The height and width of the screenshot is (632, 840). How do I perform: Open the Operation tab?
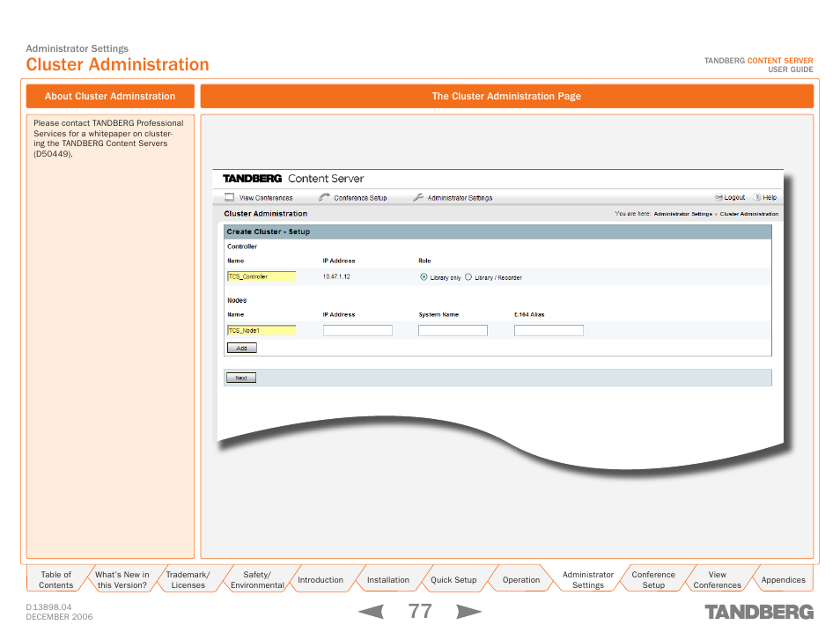520,579
